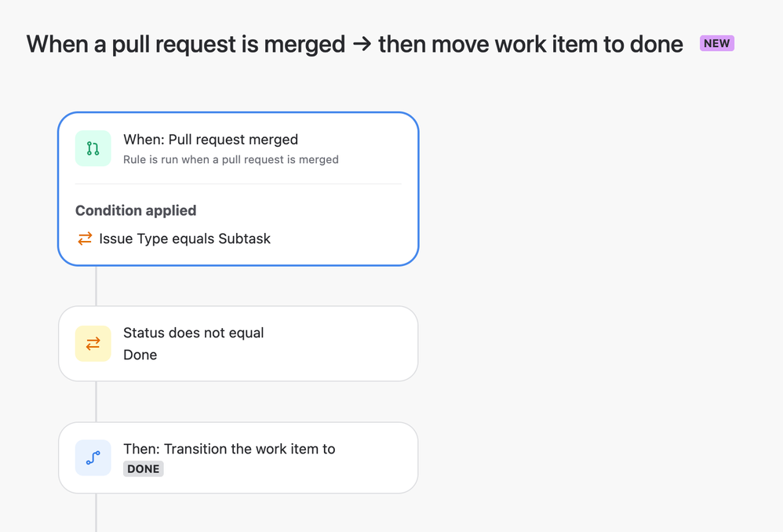Viewport: 783px width, 532px height.
Task: Click the connector line between condition and action
Action: pos(96,402)
